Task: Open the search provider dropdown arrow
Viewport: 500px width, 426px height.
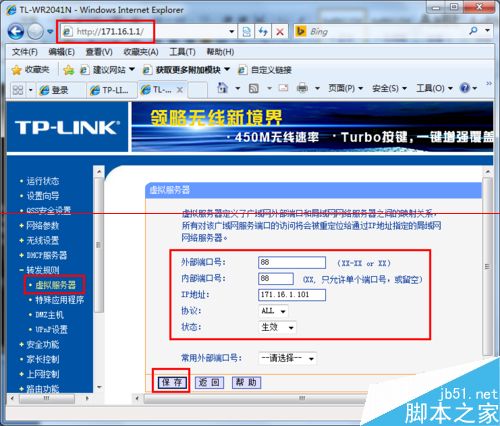Action: point(488,31)
